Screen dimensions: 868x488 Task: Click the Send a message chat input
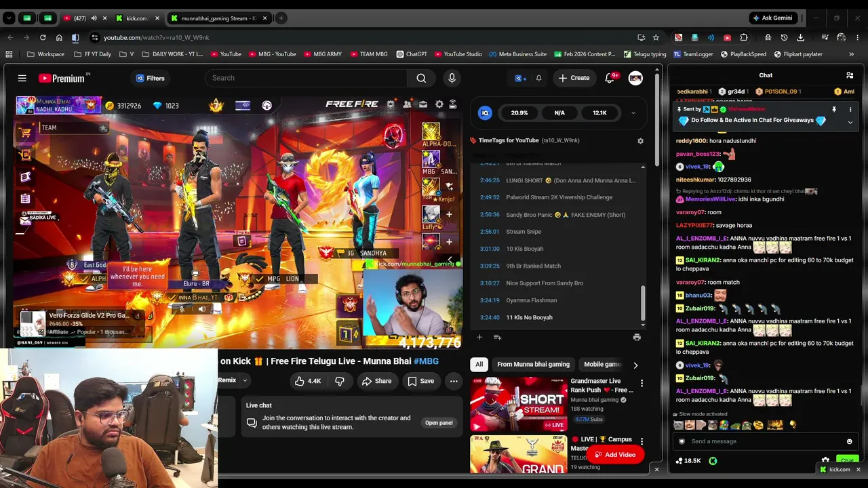pos(764,441)
